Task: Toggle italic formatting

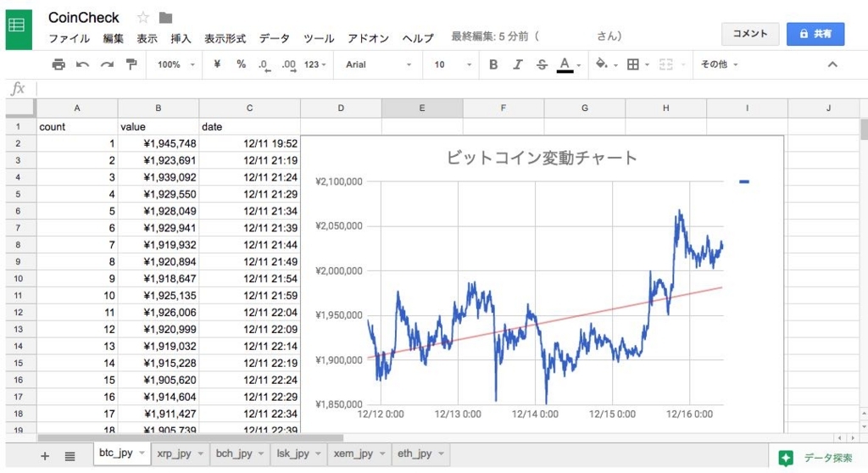Action: pyautogui.click(x=518, y=64)
